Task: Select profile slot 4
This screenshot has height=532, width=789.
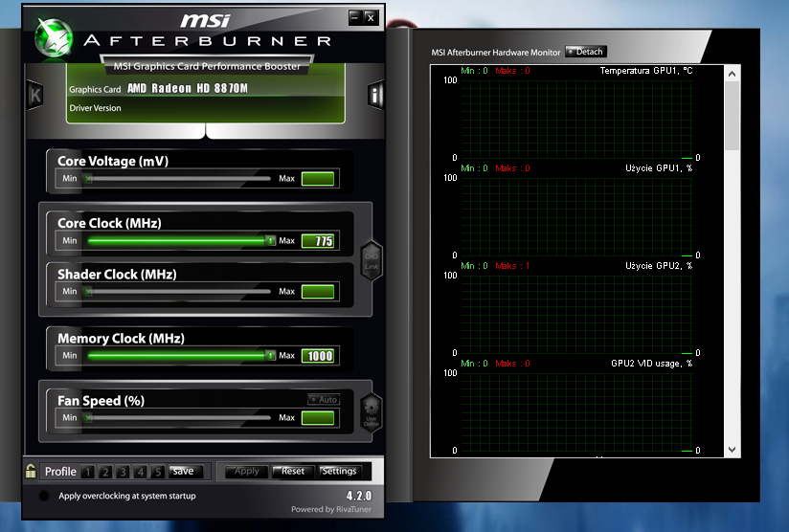Action: click(141, 472)
